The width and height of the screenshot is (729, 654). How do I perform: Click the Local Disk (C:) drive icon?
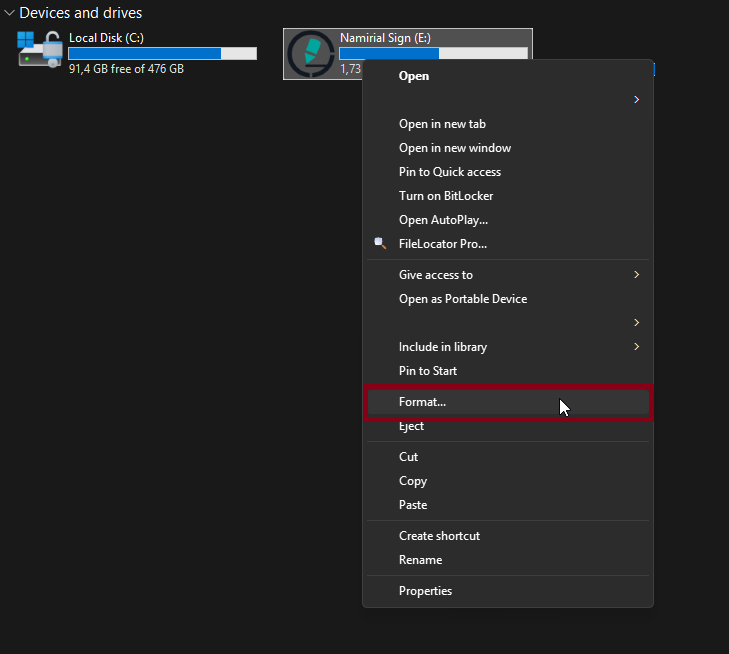(40, 51)
